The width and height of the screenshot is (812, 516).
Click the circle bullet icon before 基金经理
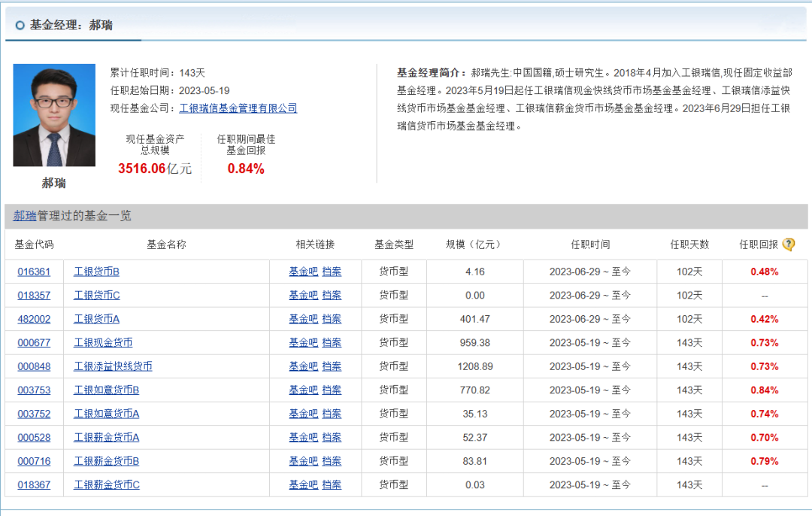(20, 25)
